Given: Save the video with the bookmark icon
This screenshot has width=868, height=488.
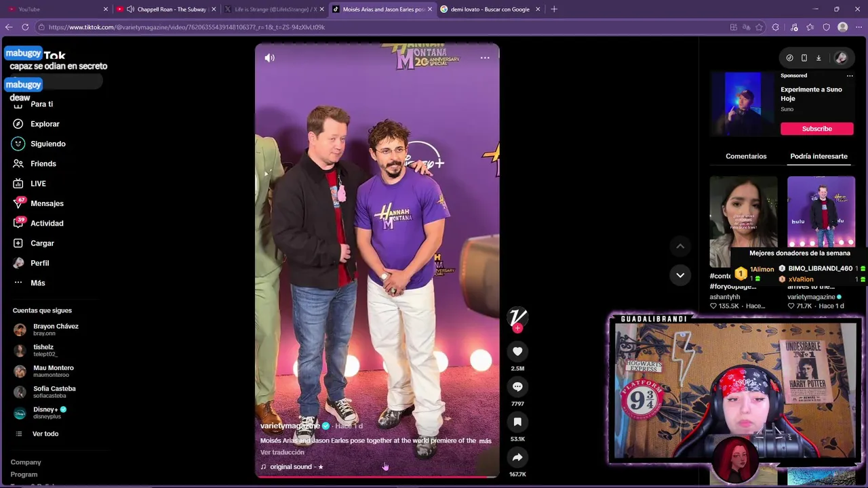Looking at the screenshot, I should 517,422.
